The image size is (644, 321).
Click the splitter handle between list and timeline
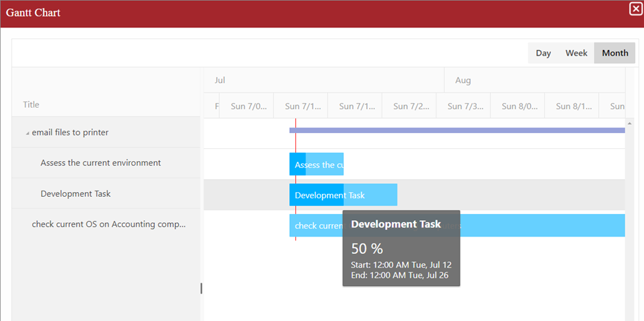click(x=201, y=288)
